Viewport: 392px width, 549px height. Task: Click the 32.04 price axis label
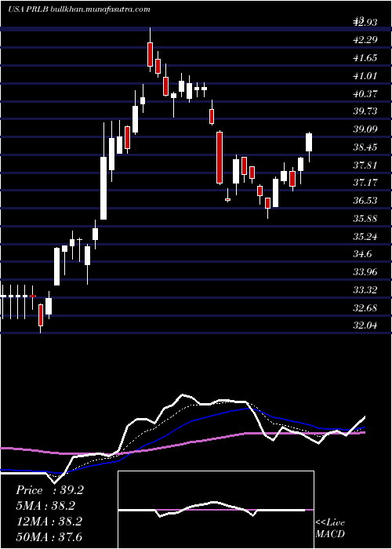coord(365,325)
